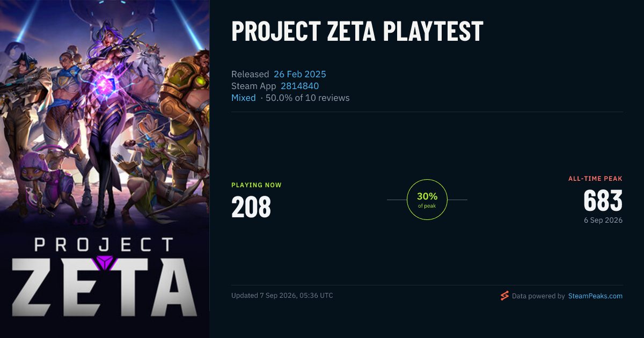
Task: Open Steam App ID 2814840 link
Action: click(x=300, y=86)
